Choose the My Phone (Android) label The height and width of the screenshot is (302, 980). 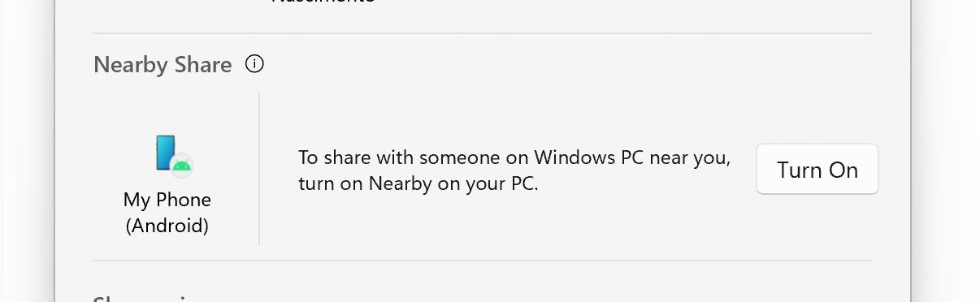(x=167, y=213)
